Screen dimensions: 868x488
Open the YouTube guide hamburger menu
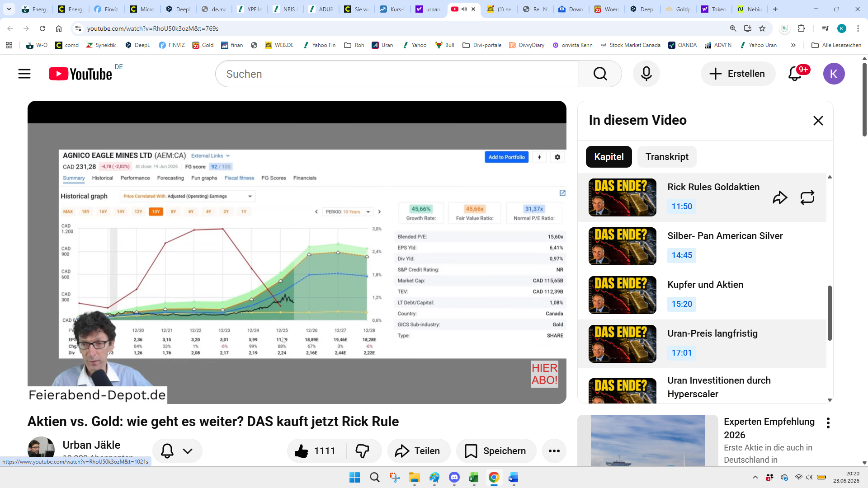(x=24, y=74)
